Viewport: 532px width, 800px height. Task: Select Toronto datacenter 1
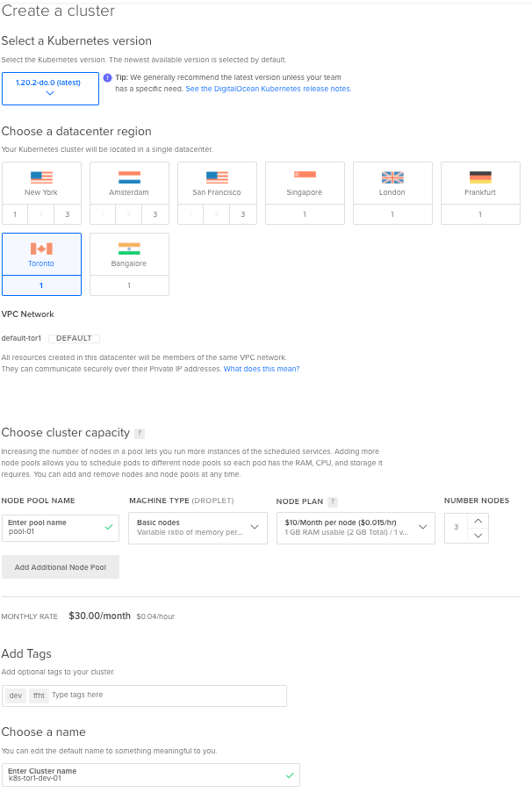(41, 285)
